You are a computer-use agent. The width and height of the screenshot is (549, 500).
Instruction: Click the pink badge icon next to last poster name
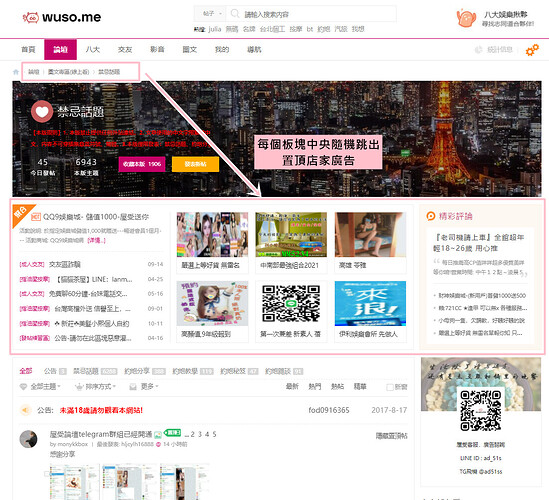click(158, 444)
